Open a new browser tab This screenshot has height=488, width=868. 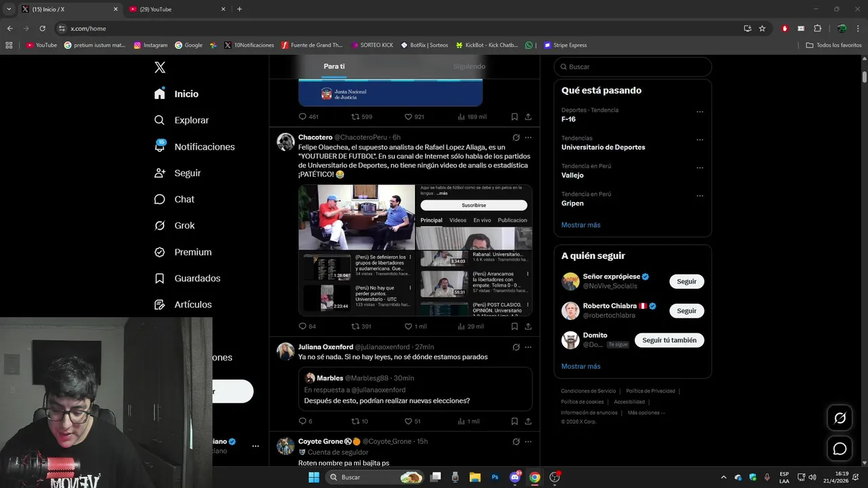239,9
